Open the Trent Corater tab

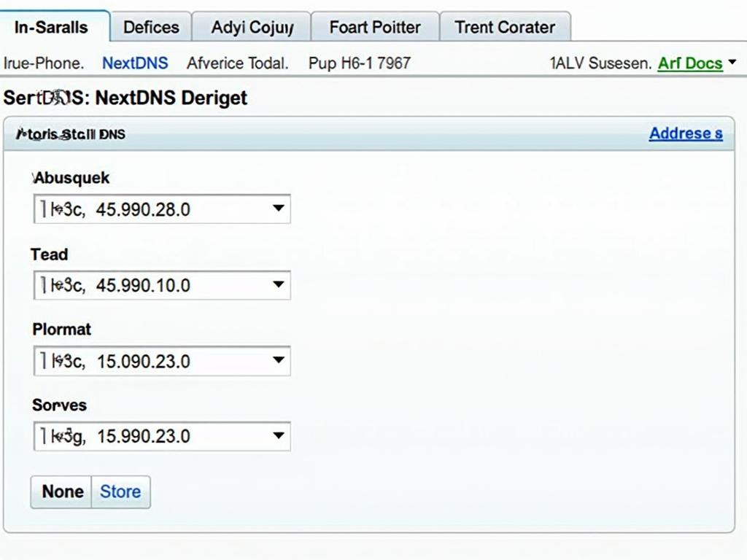tap(505, 27)
